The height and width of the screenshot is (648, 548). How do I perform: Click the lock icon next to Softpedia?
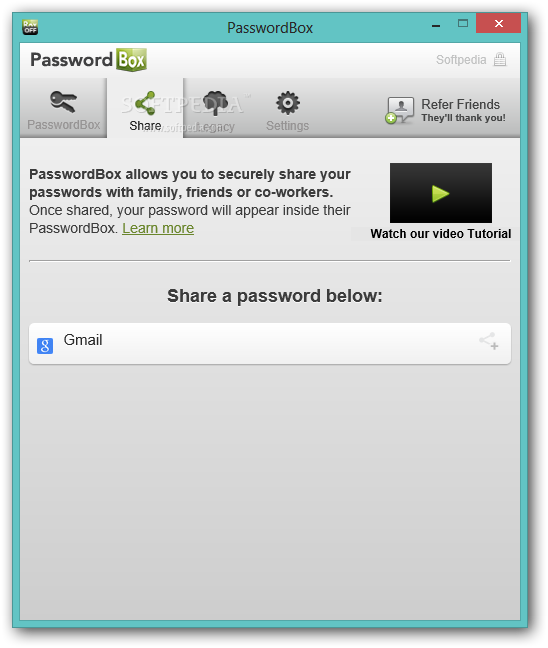tap(500, 60)
